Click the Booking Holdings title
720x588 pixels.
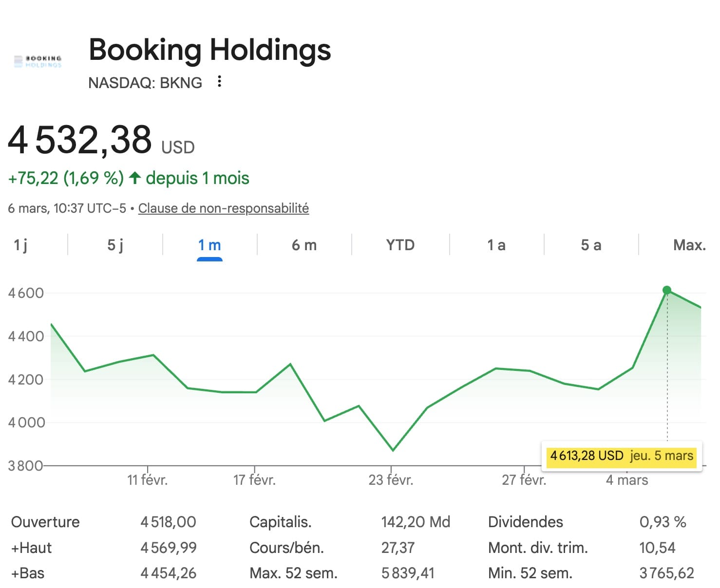[209, 50]
